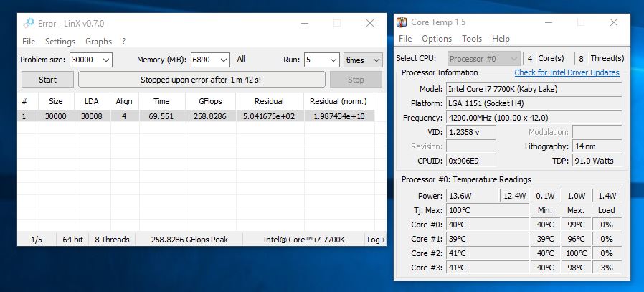Open the ? help menu in LinX
This screenshot has height=292, width=644.
(123, 42)
